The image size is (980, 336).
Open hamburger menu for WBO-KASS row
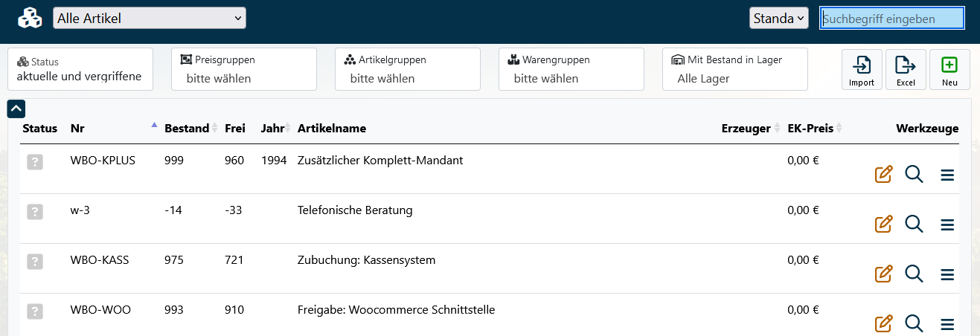947,274
